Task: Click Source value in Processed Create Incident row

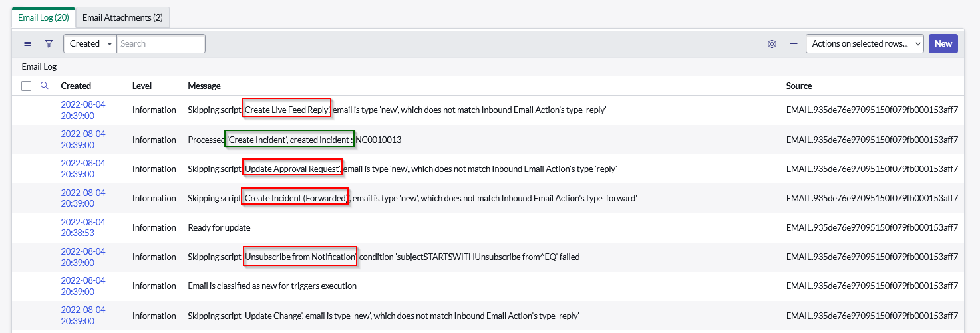Action: tap(872, 140)
